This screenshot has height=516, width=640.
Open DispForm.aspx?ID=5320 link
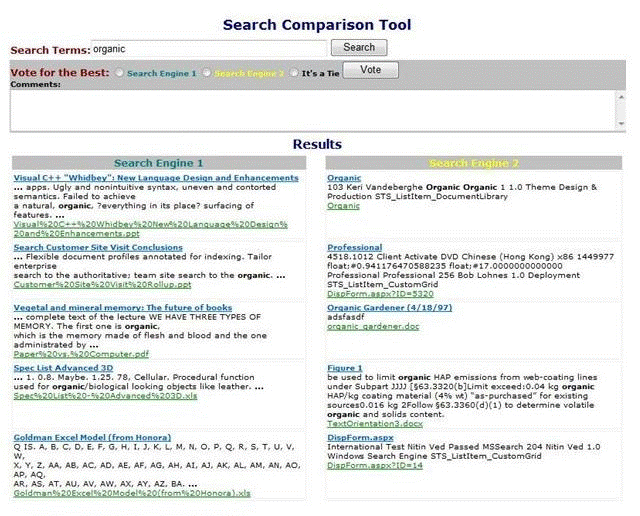click(x=380, y=294)
